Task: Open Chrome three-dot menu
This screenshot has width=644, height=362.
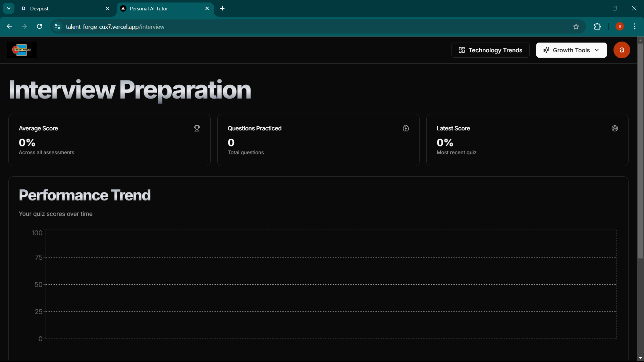Action: pyautogui.click(x=635, y=27)
